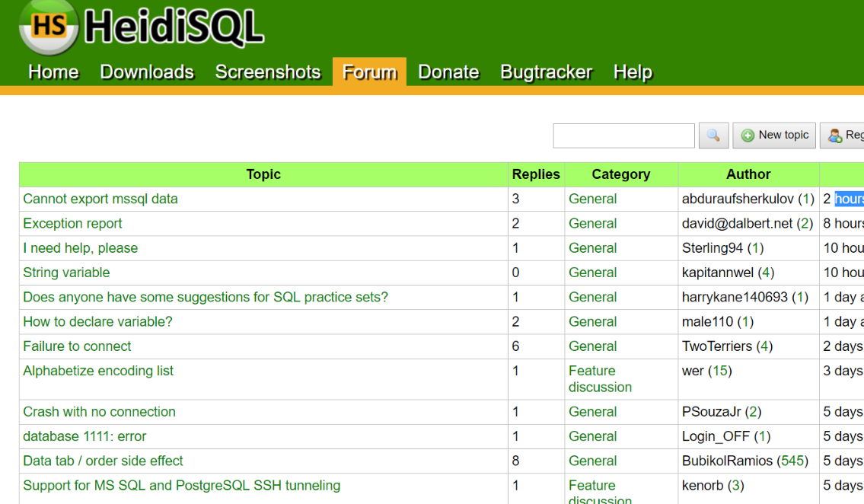The image size is (864, 504).
Task: Open 'Alphabetize encoding list' topic
Action: [x=98, y=371]
